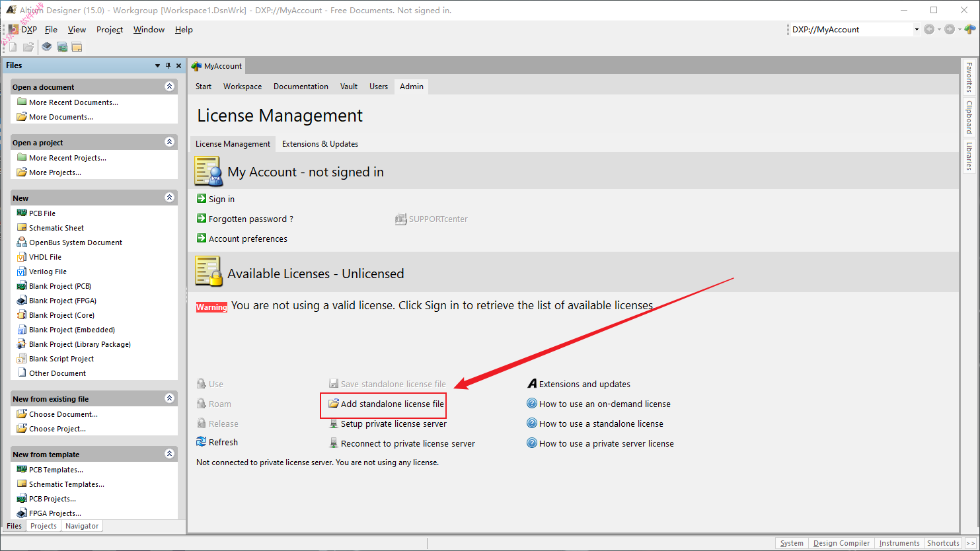Click the PCB Templates icon
The image size is (980, 551).
22,470
